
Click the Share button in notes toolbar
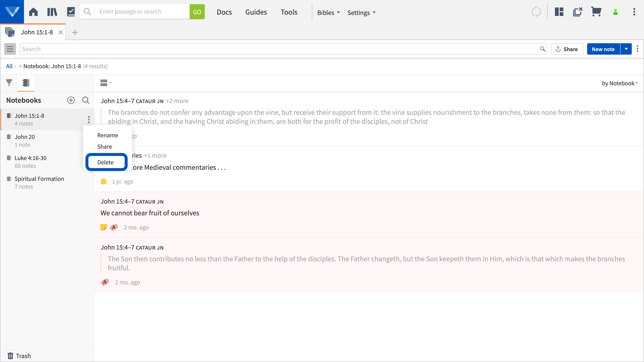click(x=567, y=49)
